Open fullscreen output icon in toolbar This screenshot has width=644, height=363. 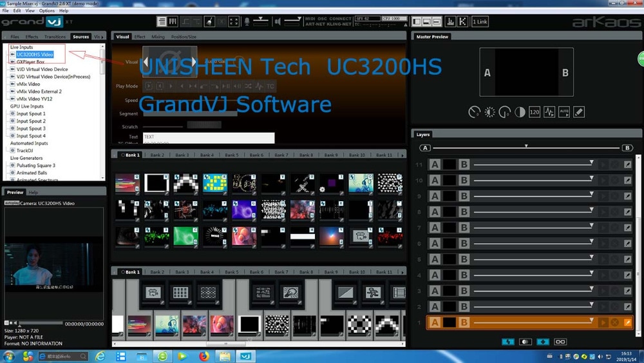click(x=234, y=21)
